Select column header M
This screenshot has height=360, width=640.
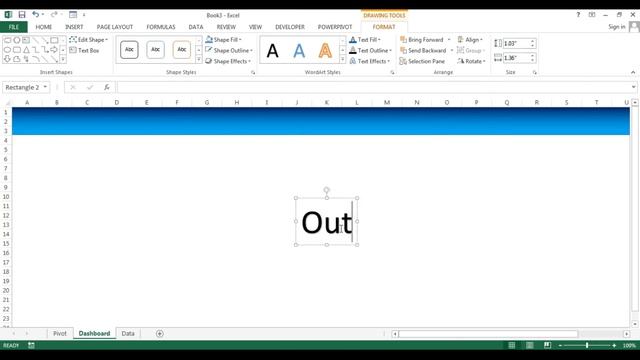click(387, 102)
